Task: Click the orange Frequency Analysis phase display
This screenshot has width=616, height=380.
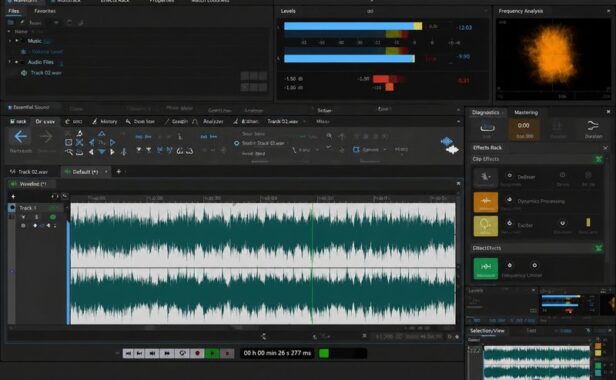Action: pyautogui.click(x=552, y=56)
